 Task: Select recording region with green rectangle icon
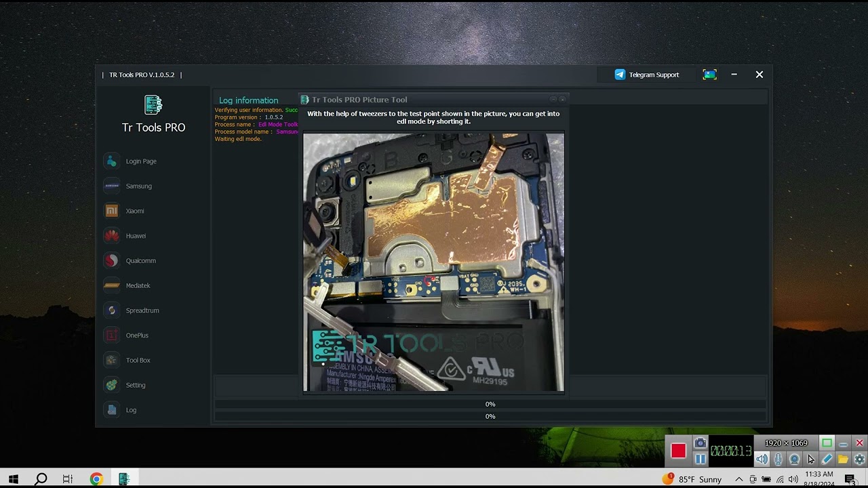point(827,443)
